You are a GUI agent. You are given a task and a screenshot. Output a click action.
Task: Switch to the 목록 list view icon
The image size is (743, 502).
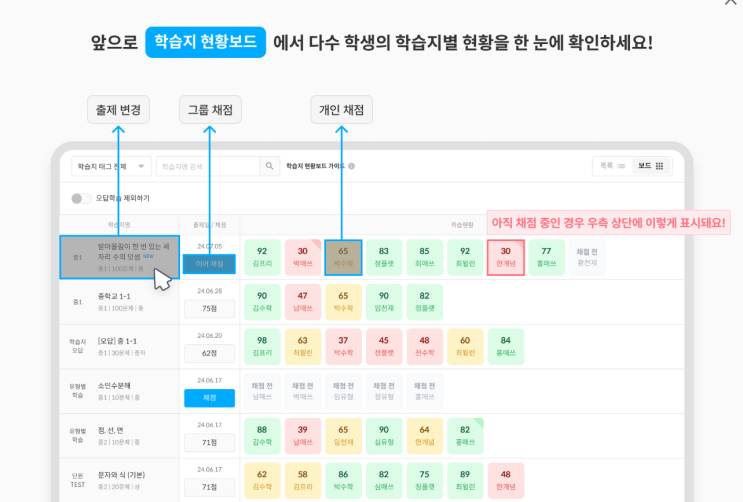coord(621,166)
